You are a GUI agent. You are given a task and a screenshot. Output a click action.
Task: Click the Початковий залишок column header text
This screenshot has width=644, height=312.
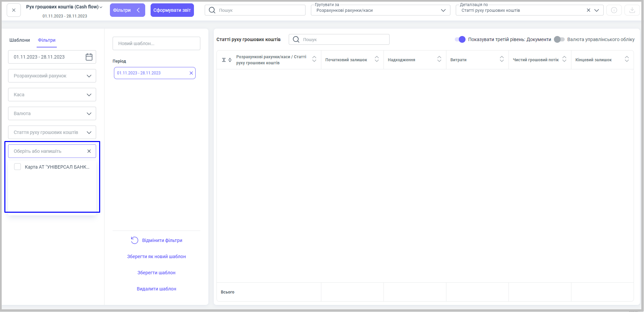point(346,60)
